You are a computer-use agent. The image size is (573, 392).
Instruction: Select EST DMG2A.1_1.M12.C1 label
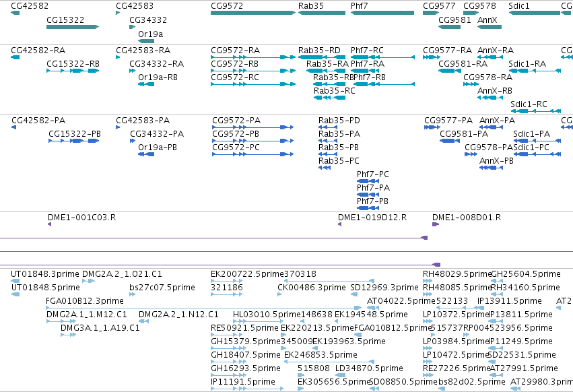point(87,315)
